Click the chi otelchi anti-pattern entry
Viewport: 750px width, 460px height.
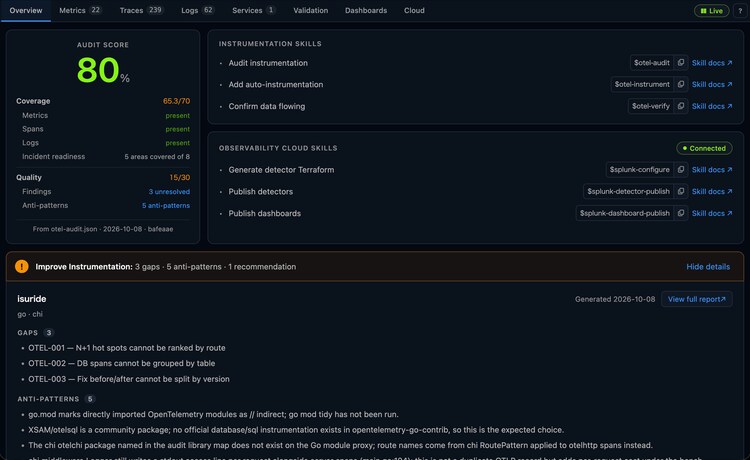pos(340,446)
